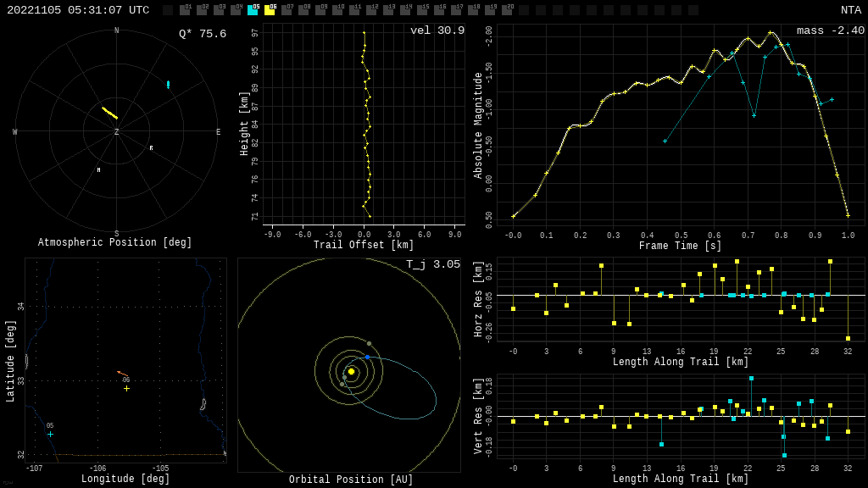868x488 pixels.
Task: Click the cyan station 05 indicator box
Action: point(253,10)
